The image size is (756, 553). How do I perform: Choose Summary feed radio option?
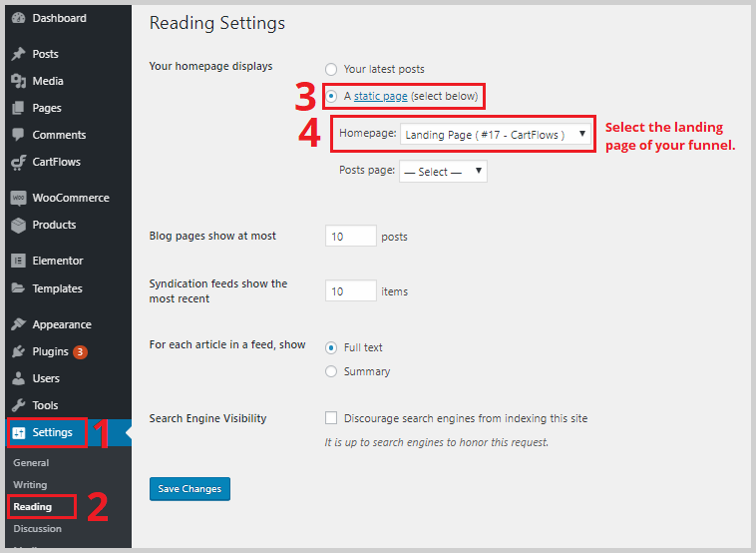331,371
